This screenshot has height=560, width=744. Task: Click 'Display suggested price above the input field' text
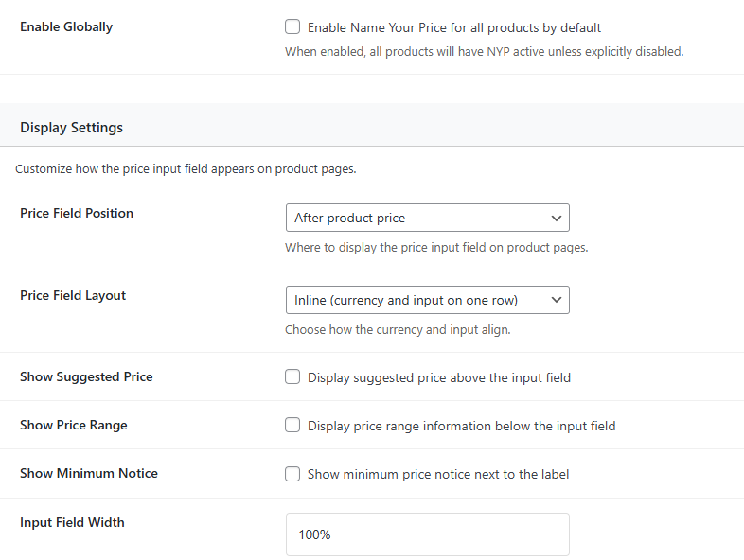click(x=439, y=377)
